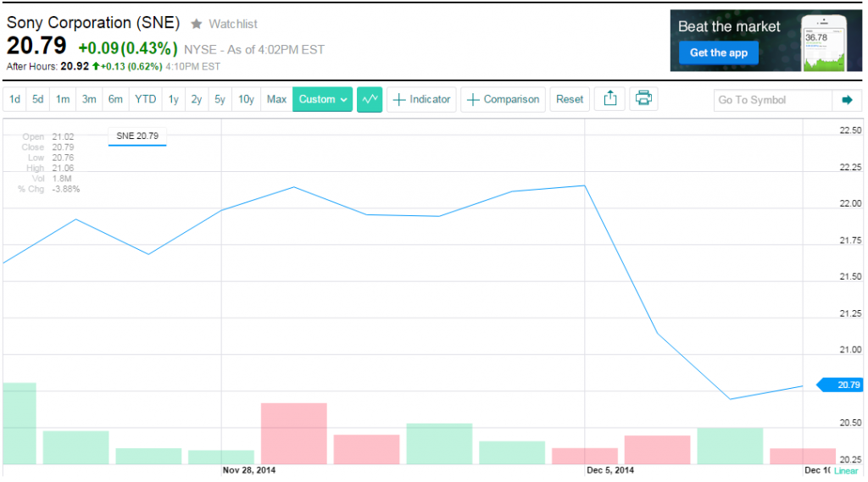This screenshot has width=868, height=482.
Task: Click the Nov 28, 2014 date label
Action: (249, 470)
